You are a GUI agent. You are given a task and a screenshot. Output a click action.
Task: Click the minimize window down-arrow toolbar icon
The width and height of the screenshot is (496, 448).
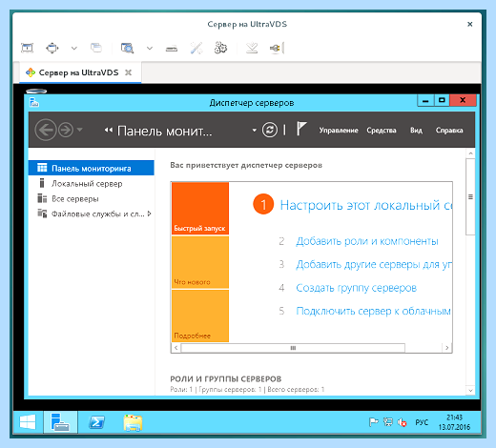click(252, 48)
